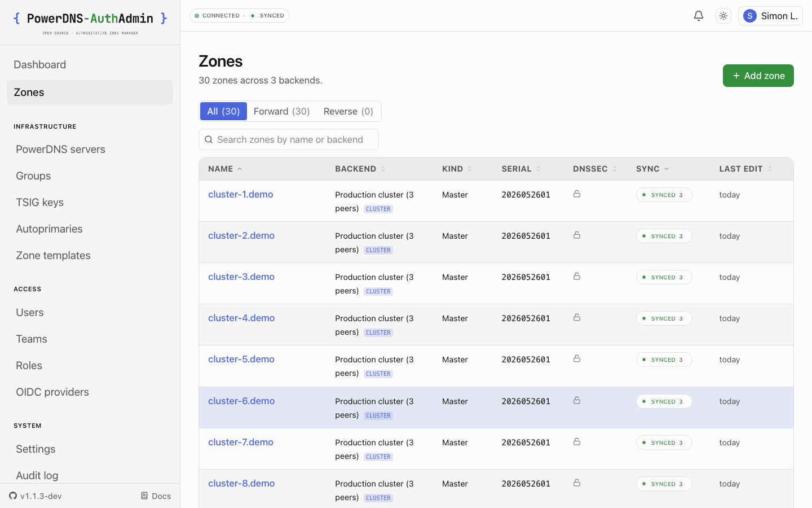Click the DNSSEC lock icon for cluster-2.demo
The height and width of the screenshot is (508, 812).
pyautogui.click(x=577, y=235)
